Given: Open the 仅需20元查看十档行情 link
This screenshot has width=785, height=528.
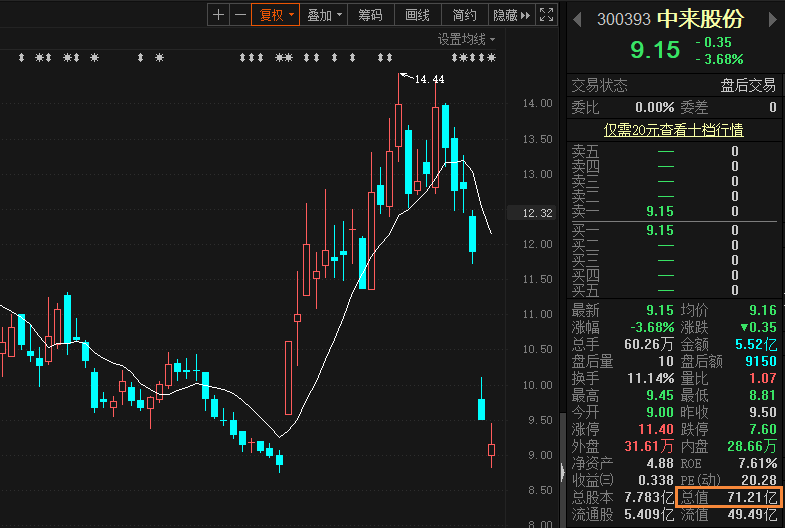Looking at the screenshot, I should pyautogui.click(x=673, y=130).
